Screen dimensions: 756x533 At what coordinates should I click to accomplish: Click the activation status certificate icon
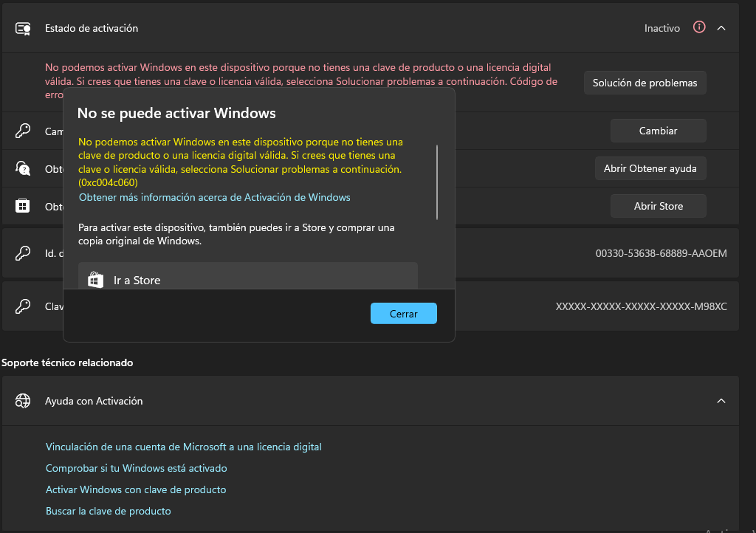pyautogui.click(x=23, y=29)
